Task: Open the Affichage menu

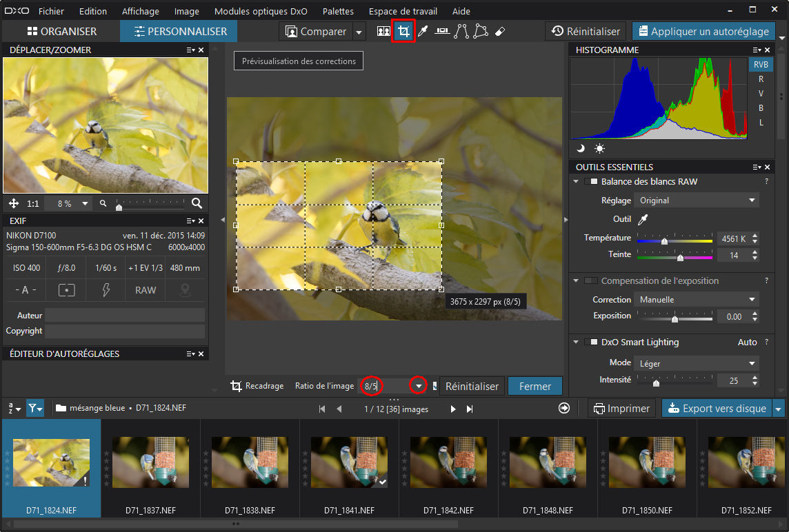Action: point(141,11)
